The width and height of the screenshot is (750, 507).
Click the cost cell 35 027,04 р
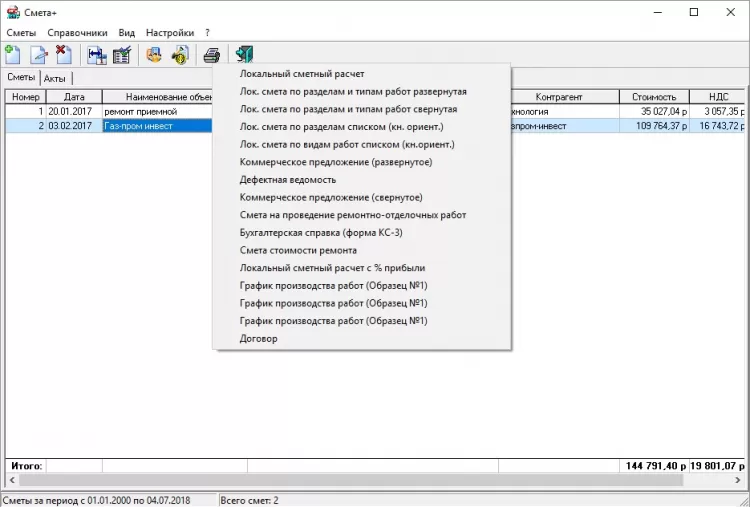(654, 112)
